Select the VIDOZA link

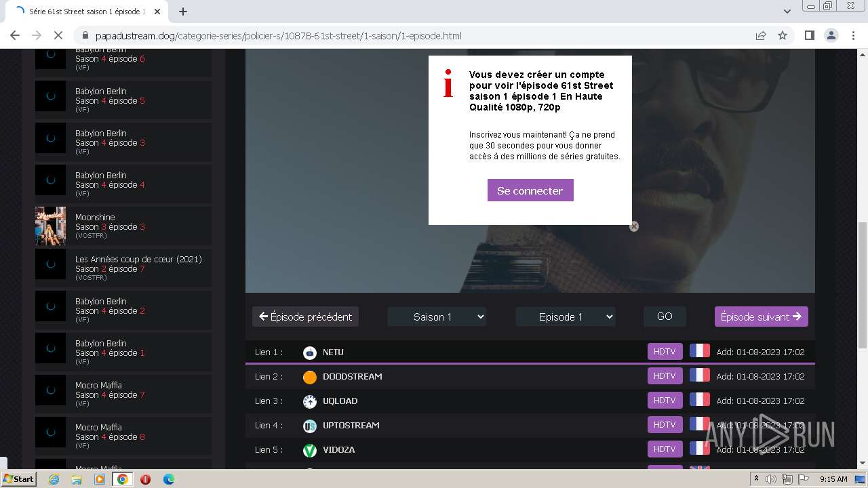338,449
